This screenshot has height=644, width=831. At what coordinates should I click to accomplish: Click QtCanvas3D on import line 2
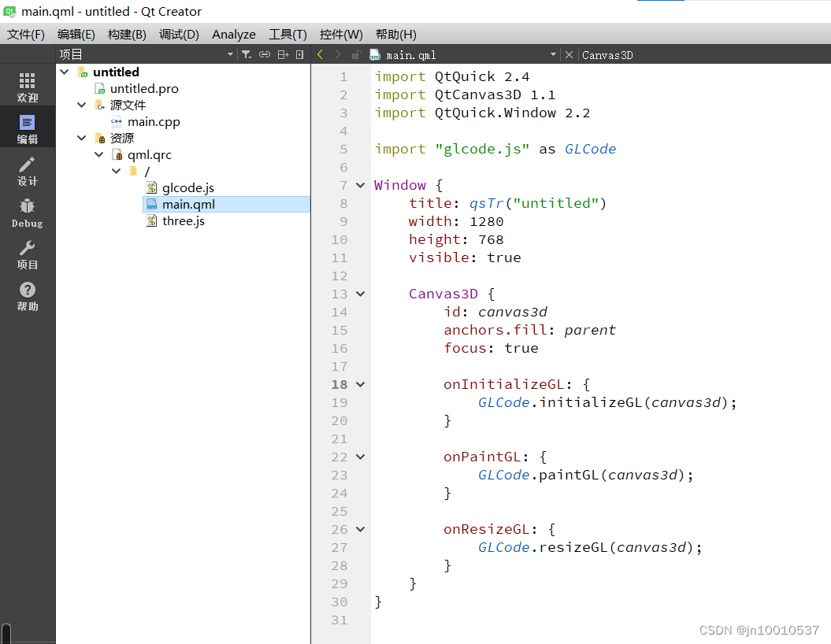478,94
